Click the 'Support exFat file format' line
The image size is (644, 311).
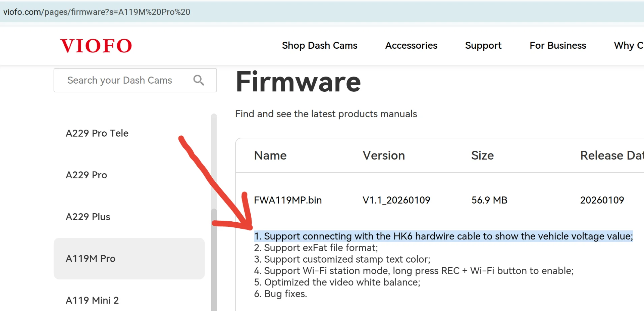tap(316, 248)
